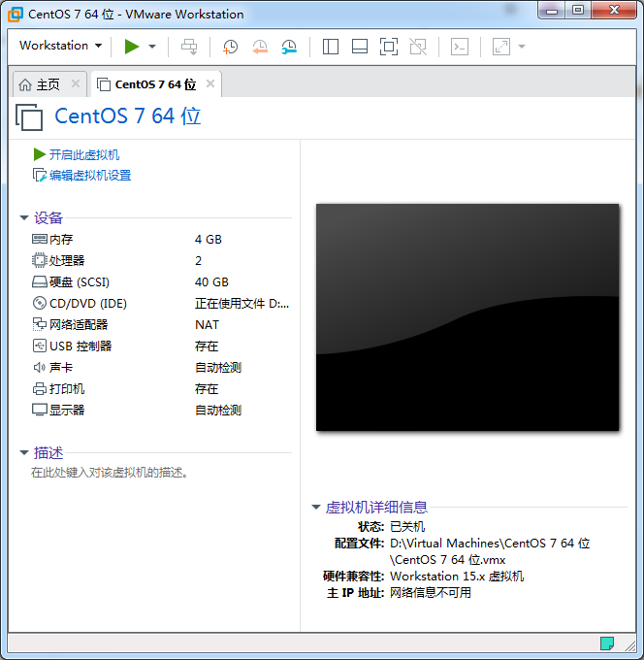Open stretch display dropdown arrow
The image size is (644, 660).
coord(522,47)
